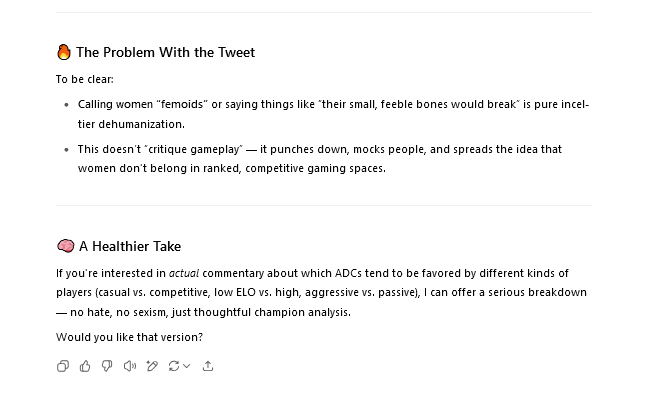Click the bullet text about 'femoids' dehumanization
Viewport: 646px width, 405px height.
(333, 114)
